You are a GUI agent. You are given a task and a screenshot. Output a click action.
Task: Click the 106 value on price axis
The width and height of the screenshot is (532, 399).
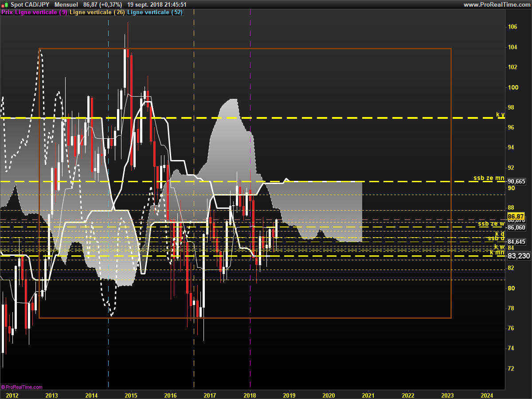512,27
